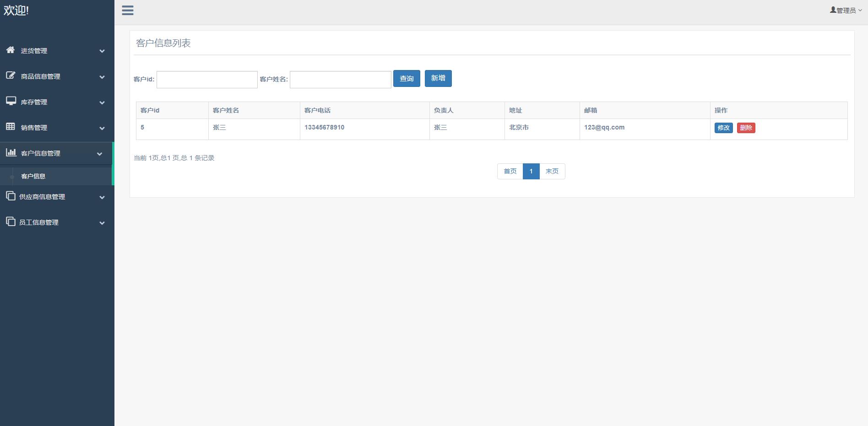Click the 查询 search button
This screenshot has width=868, height=426.
click(407, 78)
